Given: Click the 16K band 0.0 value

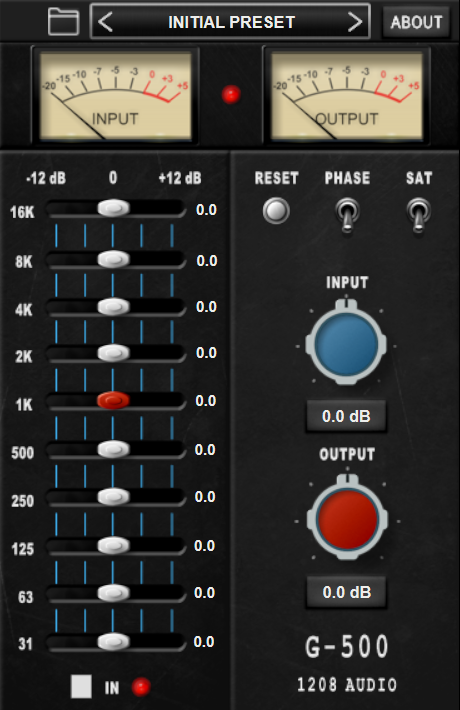Looking at the screenshot, I should pos(206,210).
